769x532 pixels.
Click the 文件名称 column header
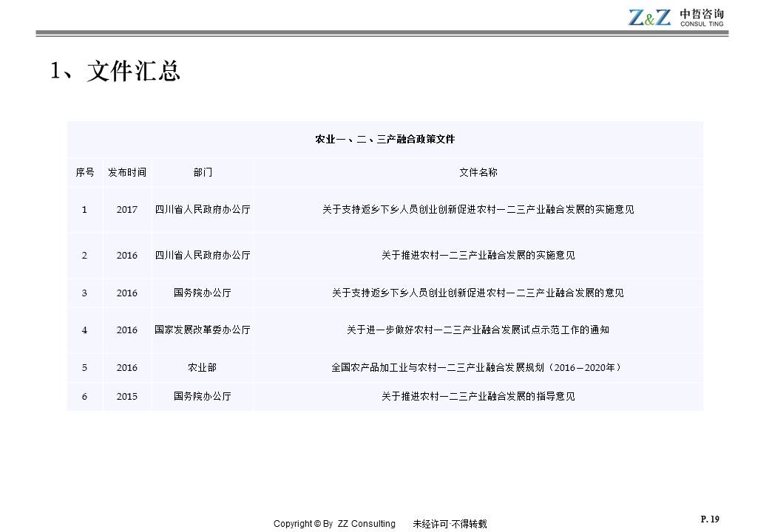point(478,172)
